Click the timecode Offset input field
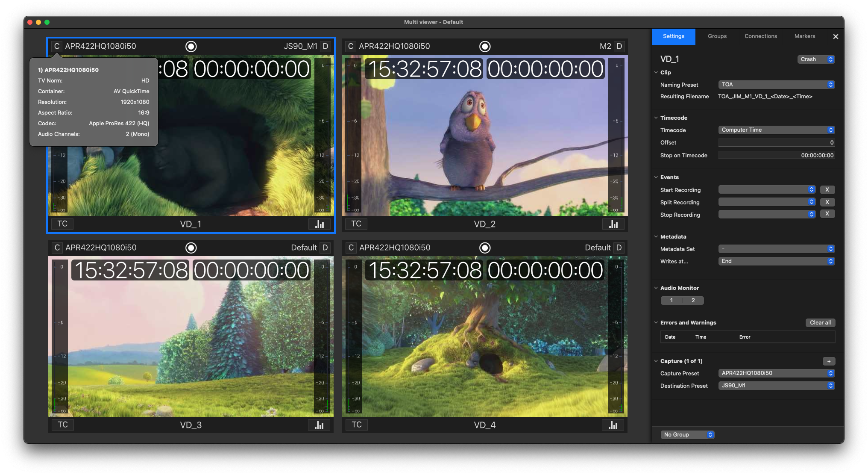Viewport: 868px width, 475px height. point(776,143)
